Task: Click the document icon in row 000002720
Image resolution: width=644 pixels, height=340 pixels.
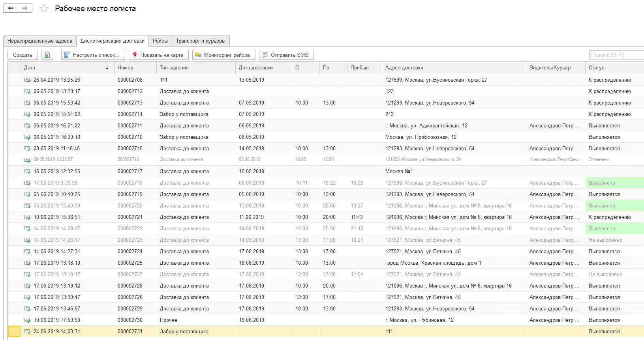Action: pos(27,205)
